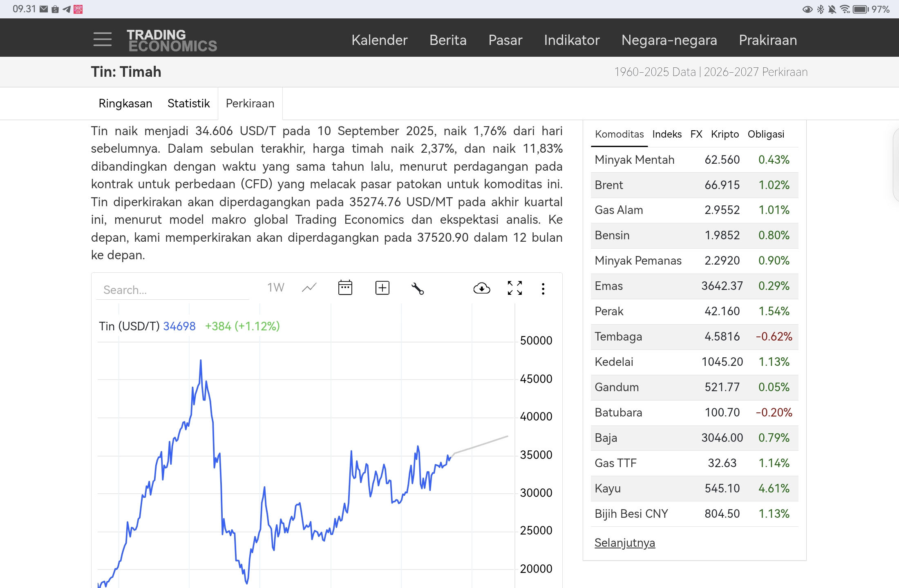Open the Indikator navigation menu
Screen dimensions: 899x588
tap(572, 40)
